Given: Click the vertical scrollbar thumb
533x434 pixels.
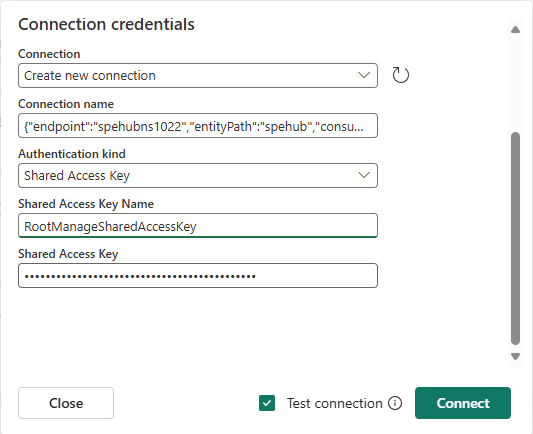Looking at the screenshot, I should click(x=515, y=238).
